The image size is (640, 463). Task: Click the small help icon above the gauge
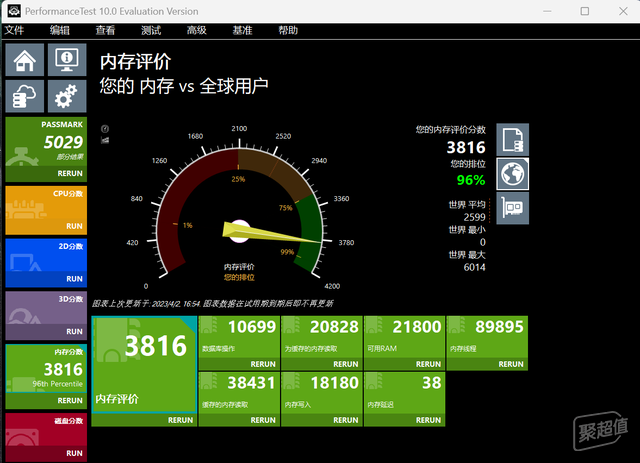[x=105, y=129]
